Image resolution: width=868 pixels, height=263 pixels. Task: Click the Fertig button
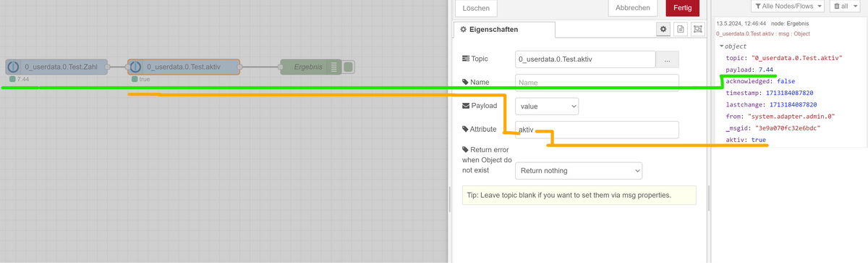point(682,8)
